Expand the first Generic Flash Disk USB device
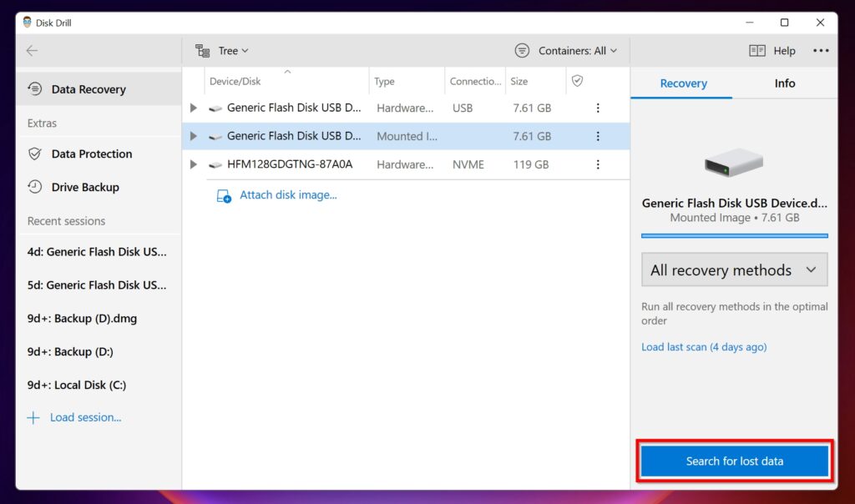 click(193, 108)
